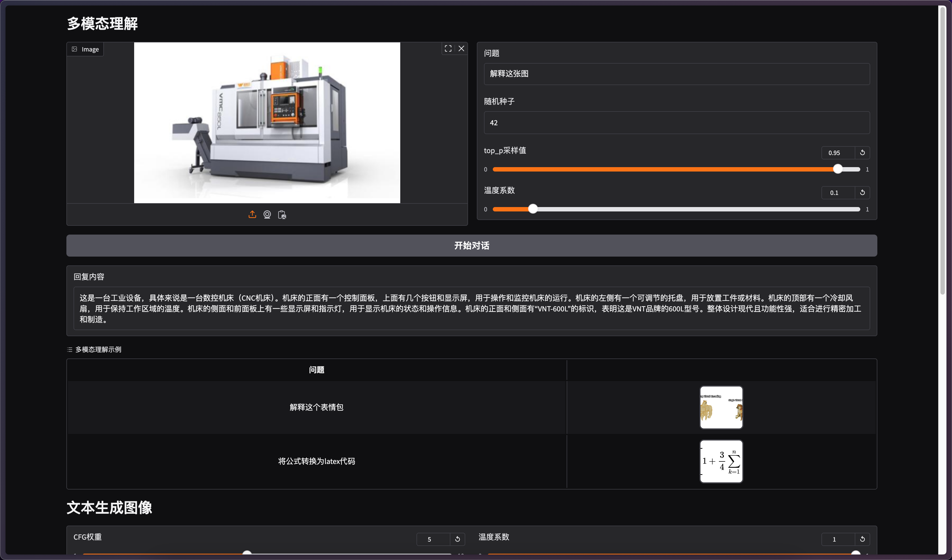Select the 将公式转换为latex代码 example row
This screenshot has height=560, width=952.
click(316, 461)
